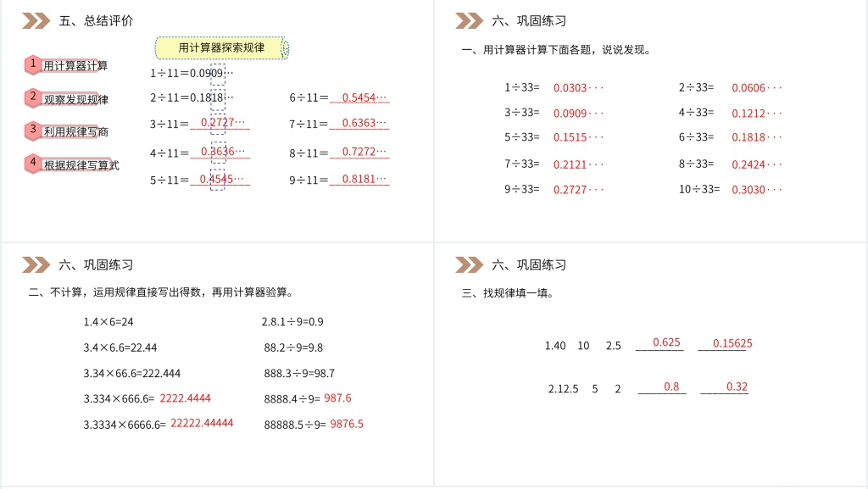The width and height of the screenshot is (868, 489).
Task: Select the equation 1÷11=0.0909…
Action: tap(192, 73)
